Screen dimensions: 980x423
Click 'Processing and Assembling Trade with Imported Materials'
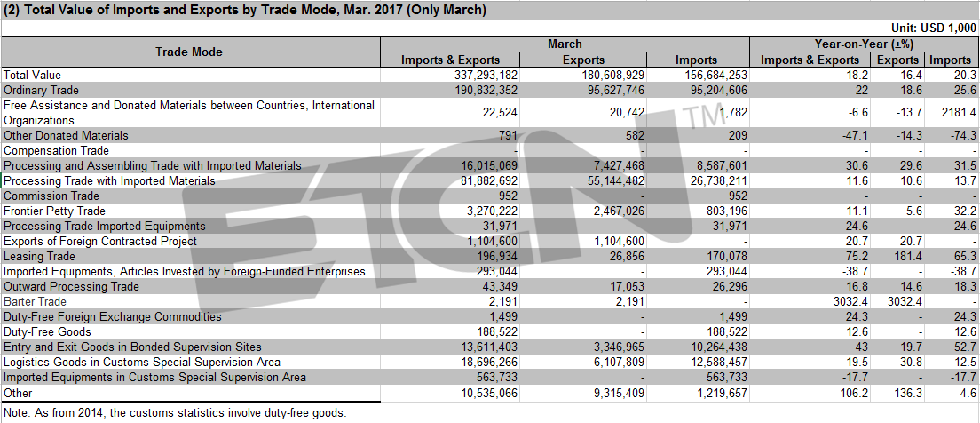[x=153, y=166]
